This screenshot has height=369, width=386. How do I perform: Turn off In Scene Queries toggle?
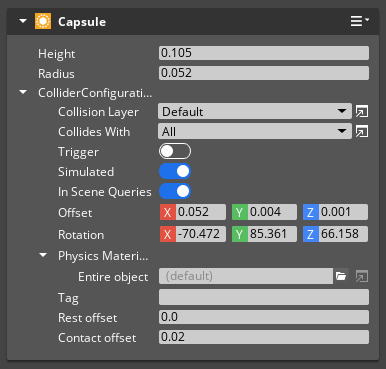[175, 191]
